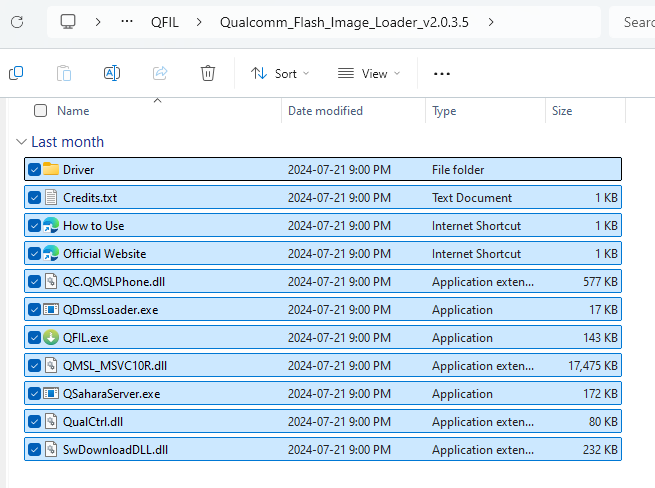Click the Last month group label
This screenshot has height=488, width=655.
[68, 142]
